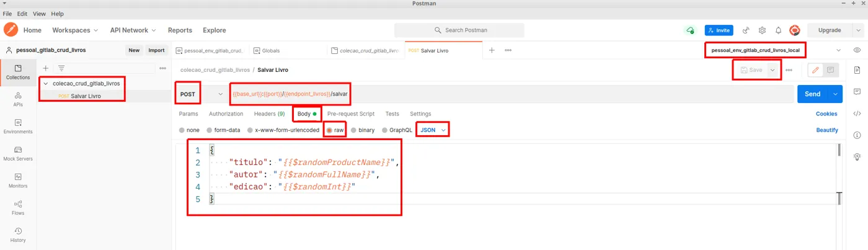The height and width of the screenshot is (250, 868).
Task: Switch to the Authorization tab
Action: coord(226,114)
